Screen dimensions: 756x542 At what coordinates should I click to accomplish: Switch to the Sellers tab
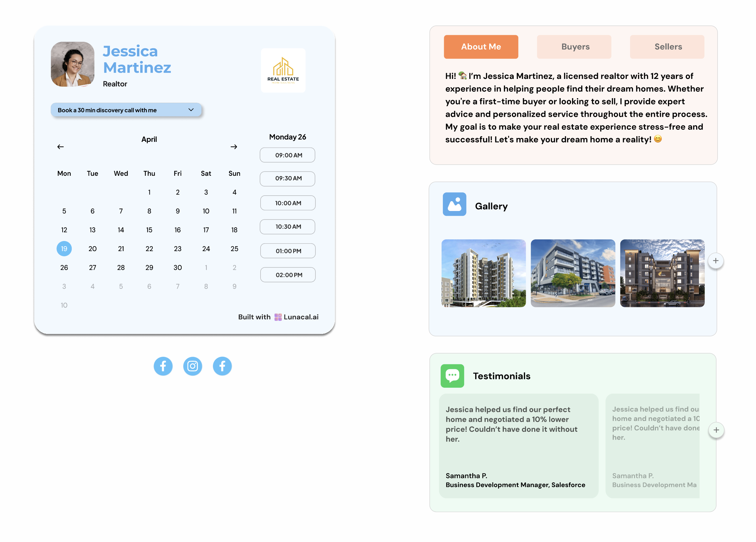click(669, 47)
